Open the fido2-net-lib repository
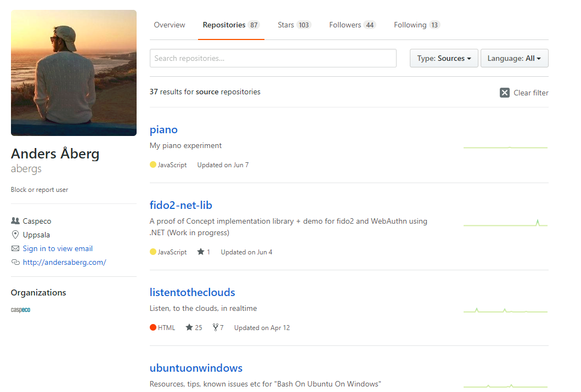Screen dimensions: 581x392 pyautogui.click(x=181, y=205)
